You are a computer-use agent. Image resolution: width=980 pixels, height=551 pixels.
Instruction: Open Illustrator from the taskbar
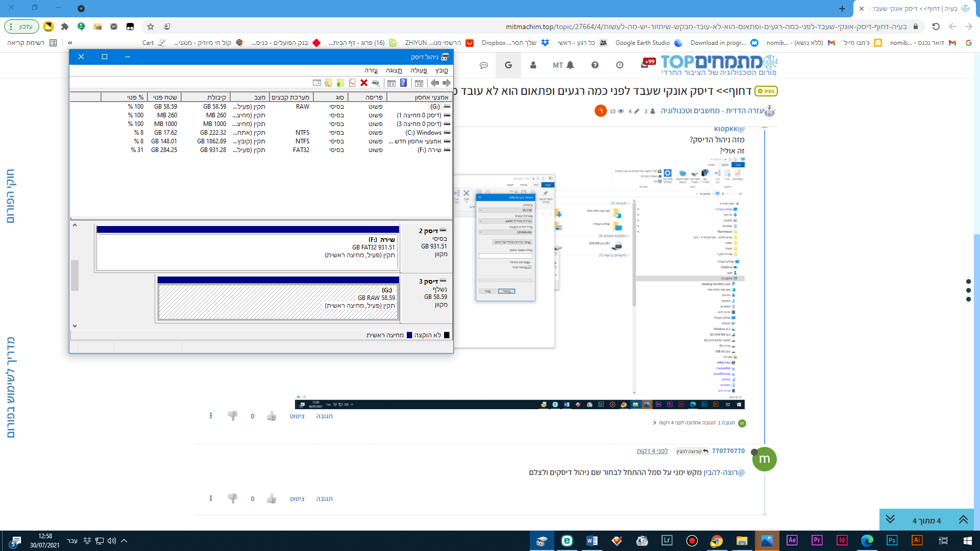point(917,540)
